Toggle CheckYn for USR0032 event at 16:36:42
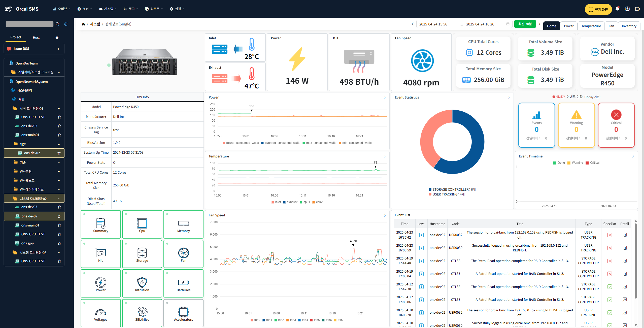 click(609, 235)
